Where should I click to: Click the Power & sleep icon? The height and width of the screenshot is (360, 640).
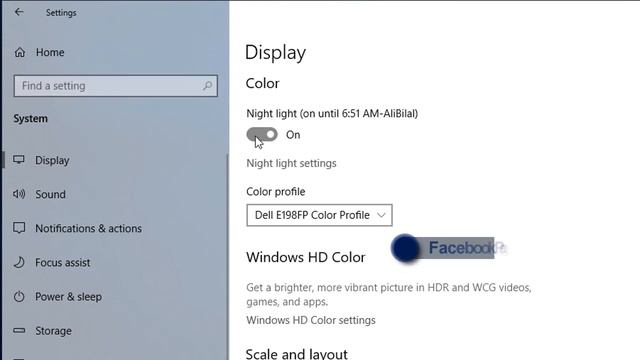point(19,296)
